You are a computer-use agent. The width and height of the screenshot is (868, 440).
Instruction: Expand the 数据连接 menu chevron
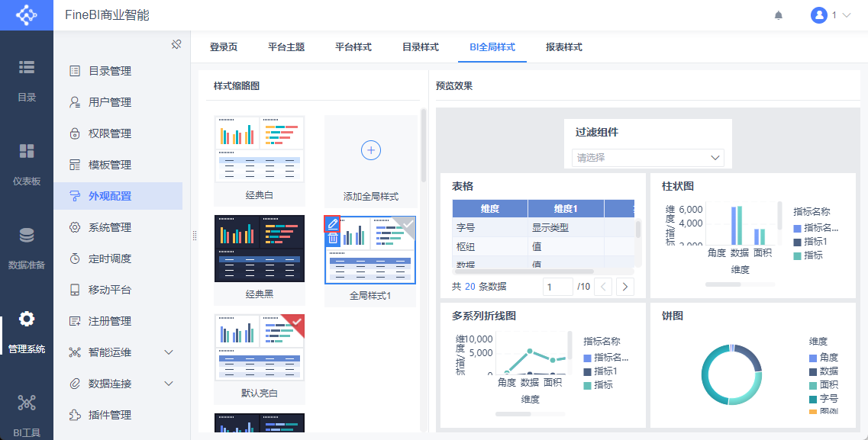(169, 384)
